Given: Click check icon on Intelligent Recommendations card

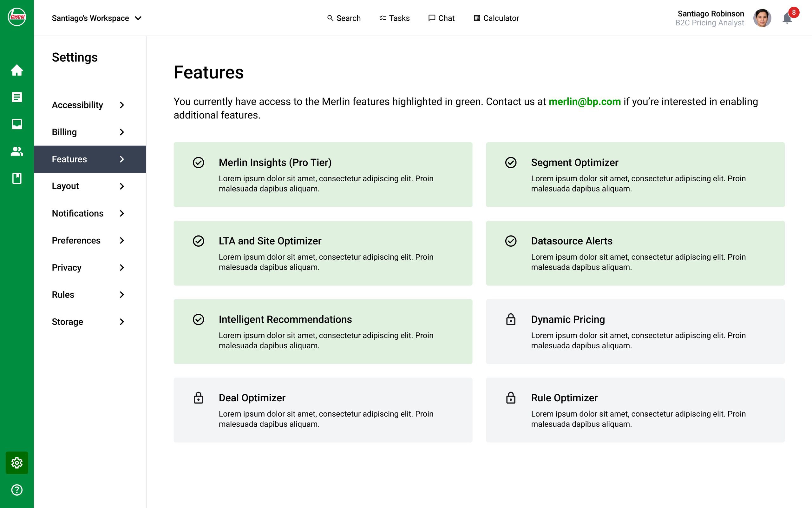Looking at the screenshot, I should click(198, 319).
